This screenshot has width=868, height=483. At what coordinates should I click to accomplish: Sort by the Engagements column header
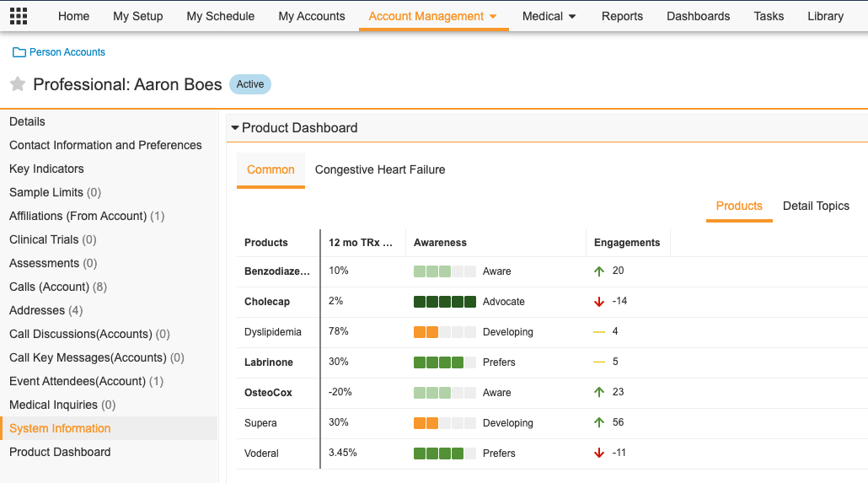click(627, 243)
